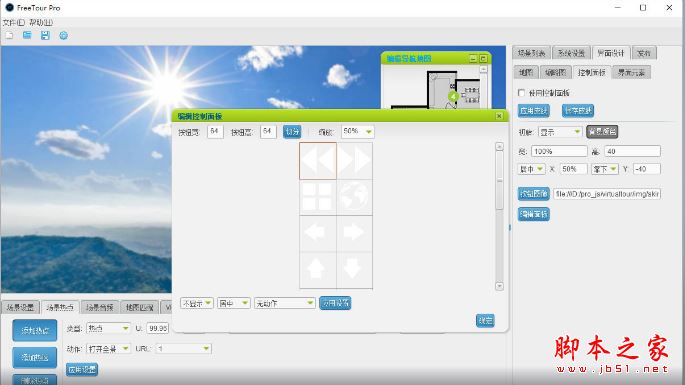Image resolution: width=685 pixels, height=385 pixels.
Task: Switch to the 界面元素 tab
Action: tap(631, 73)
